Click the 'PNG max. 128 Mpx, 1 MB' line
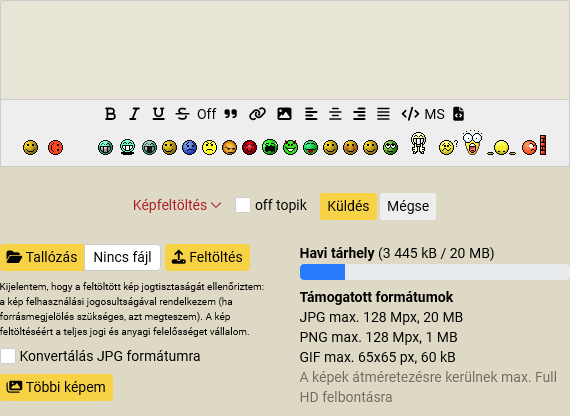The height and width of the screenshot is (416, 570). tap(378, 337)
